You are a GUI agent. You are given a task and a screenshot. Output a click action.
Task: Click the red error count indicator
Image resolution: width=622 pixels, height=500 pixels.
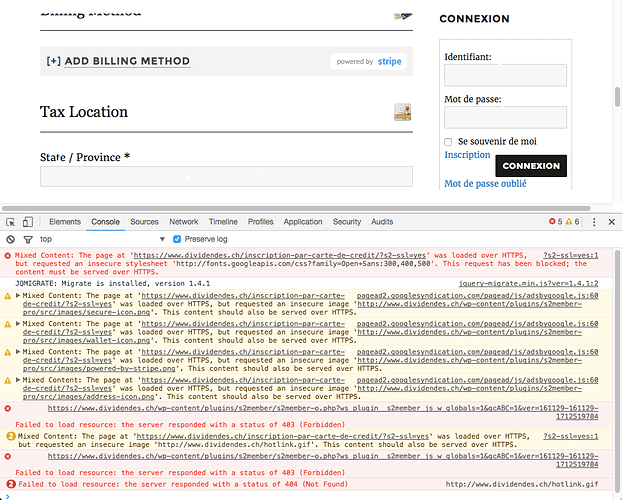point(555,222)
